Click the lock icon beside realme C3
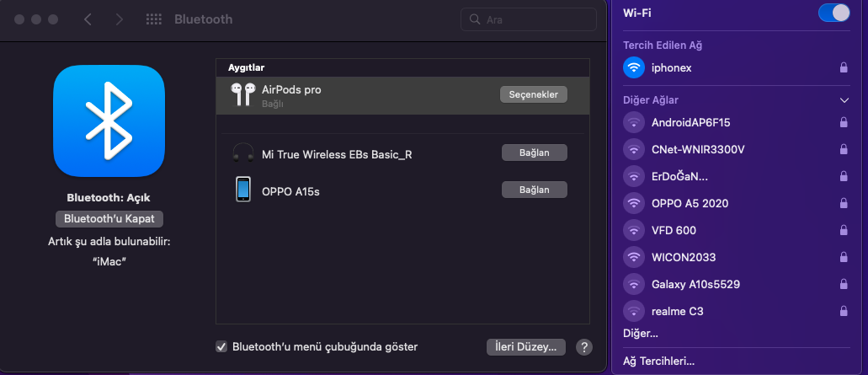The width and height of the screenshot is (868, 375). click(844, 311)
